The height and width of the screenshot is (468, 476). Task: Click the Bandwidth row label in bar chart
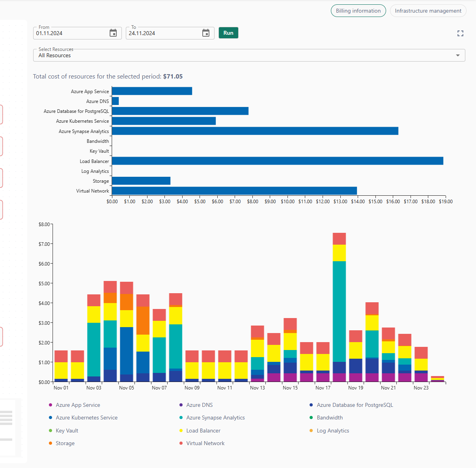98,141
